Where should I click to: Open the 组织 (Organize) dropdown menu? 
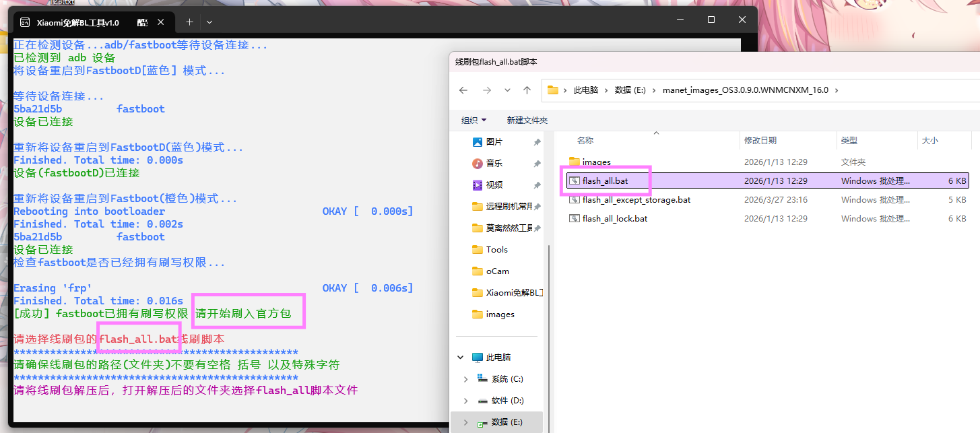473,120
